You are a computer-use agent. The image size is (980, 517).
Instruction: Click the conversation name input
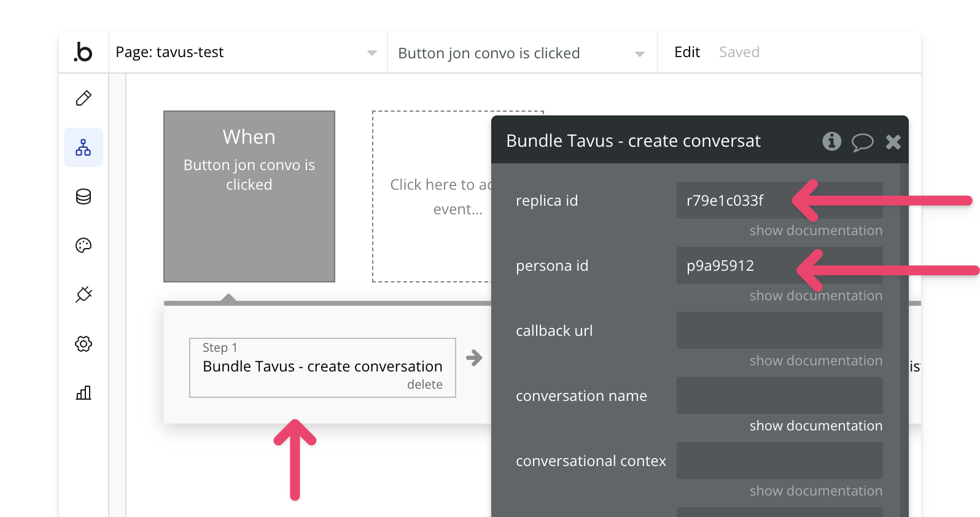pyautogui.click(x=780, y=395)
